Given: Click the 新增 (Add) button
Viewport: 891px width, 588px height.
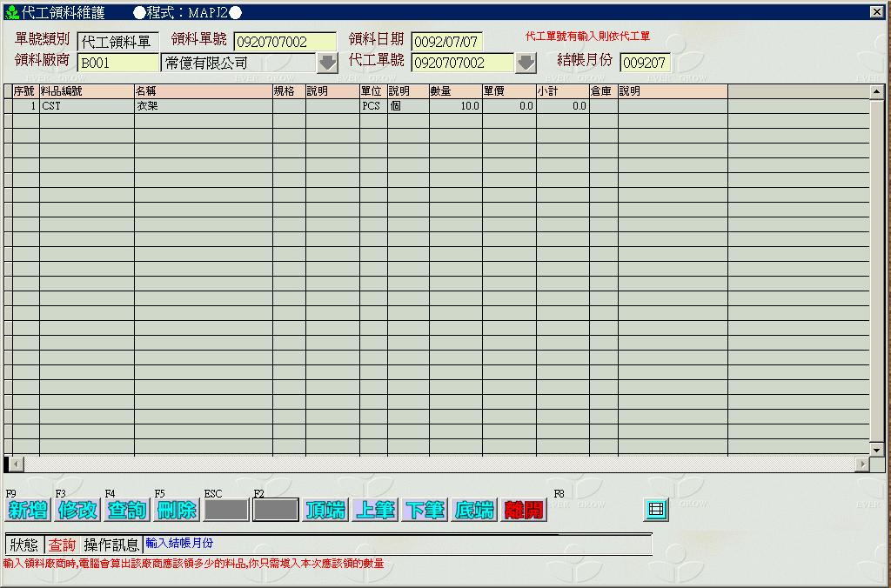Looking at the screenshot, I should pos(27,511).
